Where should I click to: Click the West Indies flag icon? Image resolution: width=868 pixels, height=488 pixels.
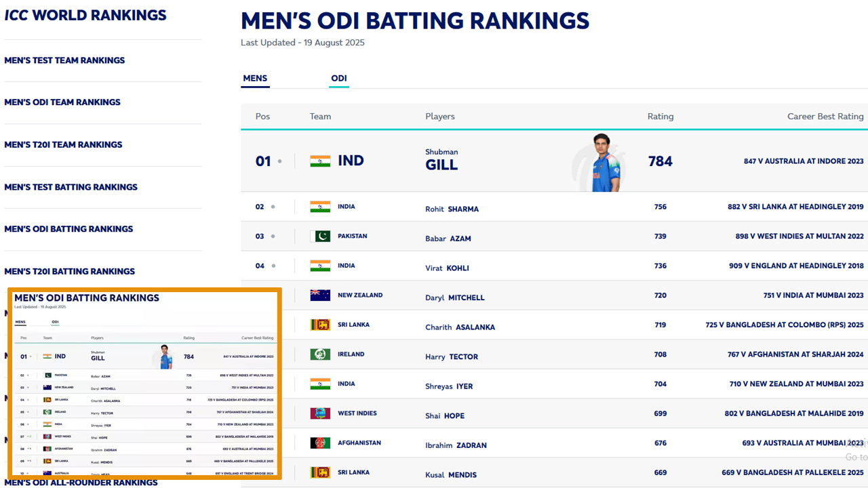coord(320,413)
